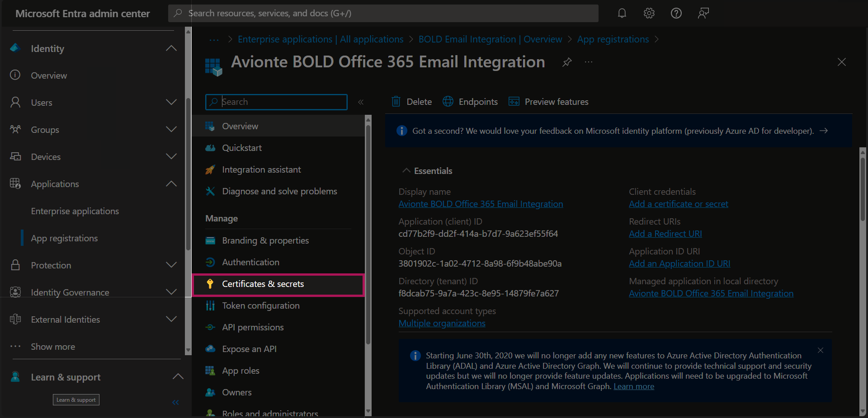Viewport: 868px width, 418px height.
Task: Click Add a certificate or secret link
Action: point(678,204)
